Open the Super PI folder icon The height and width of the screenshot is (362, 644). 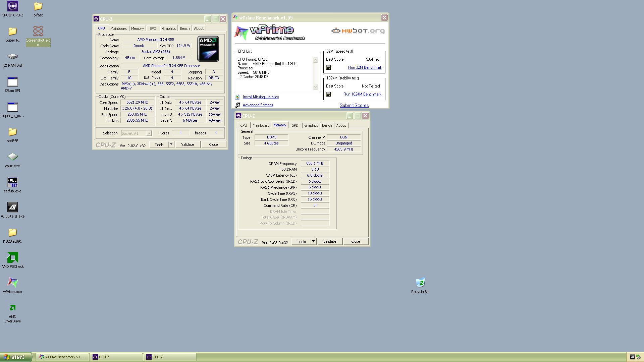coord(12,34)
